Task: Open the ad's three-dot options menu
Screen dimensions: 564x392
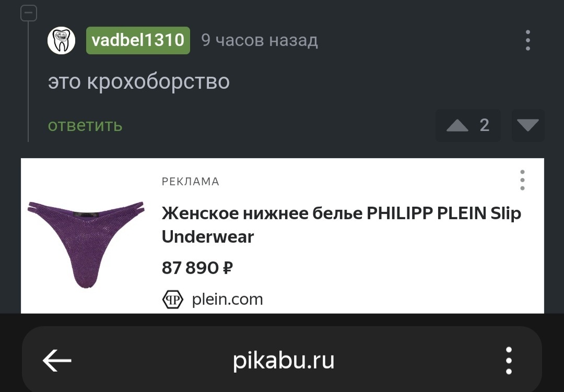Action: pyautogui.click(x=522, y=180)
